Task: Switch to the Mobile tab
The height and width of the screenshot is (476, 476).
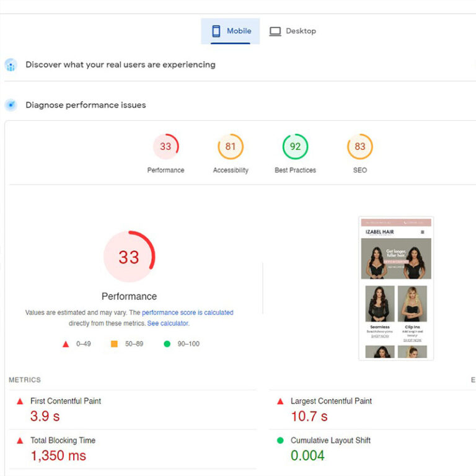Action: point(231,31)
